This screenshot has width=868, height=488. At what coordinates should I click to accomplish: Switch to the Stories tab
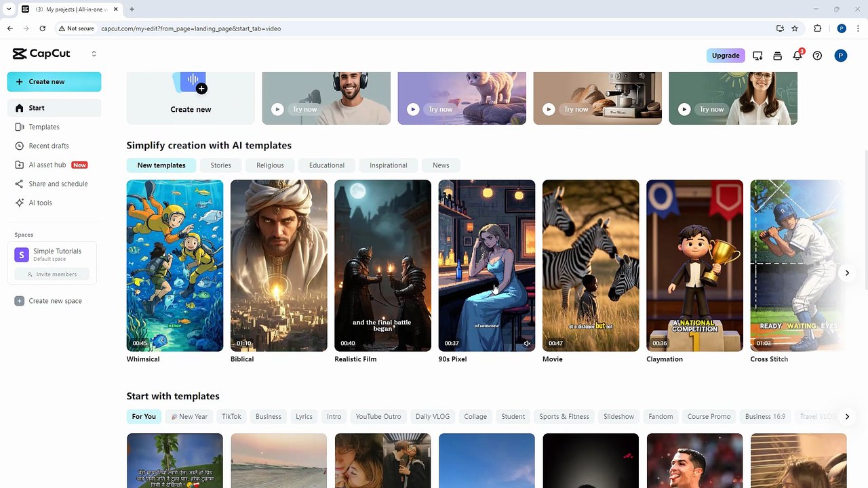(220, 165)
